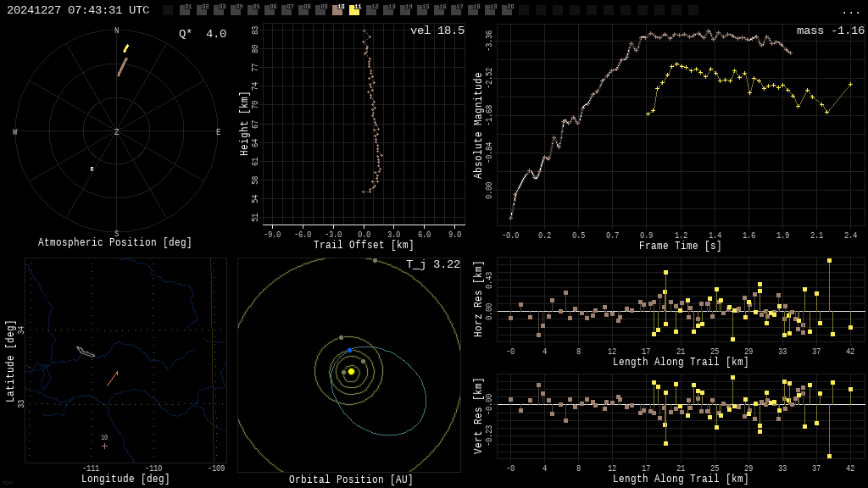Click the tan meteor streak on polar plot
Screen dimensions: 868x488
tap(122, 67)
